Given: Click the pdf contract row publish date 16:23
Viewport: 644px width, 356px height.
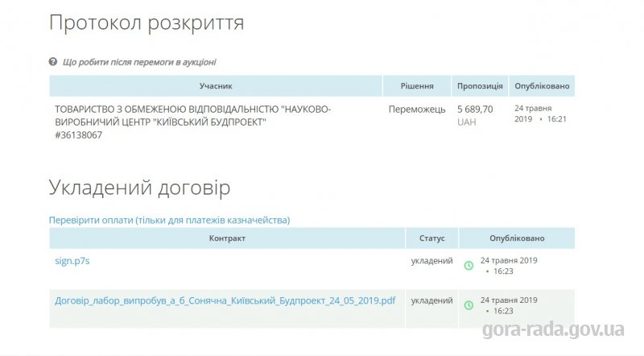Looking at the screenshot, I should coord(509,305).
